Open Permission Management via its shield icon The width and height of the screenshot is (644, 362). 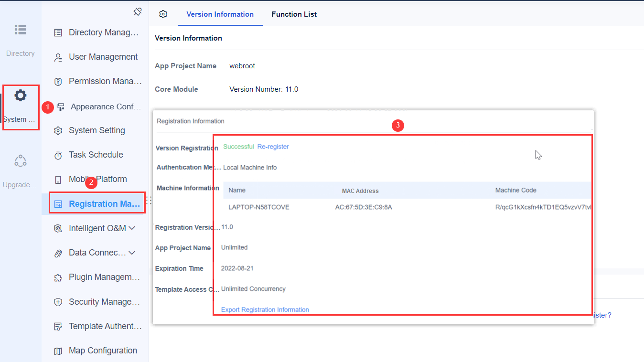coord(58,81)
